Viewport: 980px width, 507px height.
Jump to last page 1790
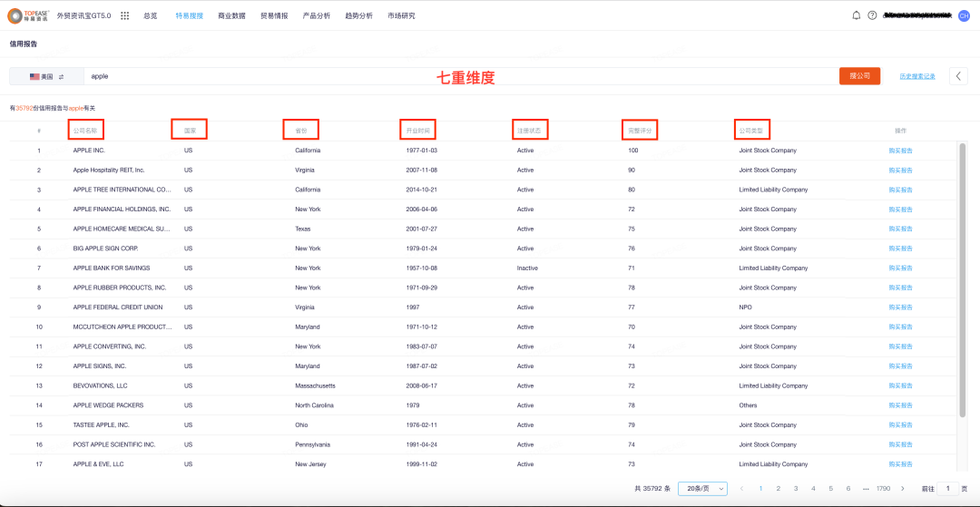click(x=883, y=488)
